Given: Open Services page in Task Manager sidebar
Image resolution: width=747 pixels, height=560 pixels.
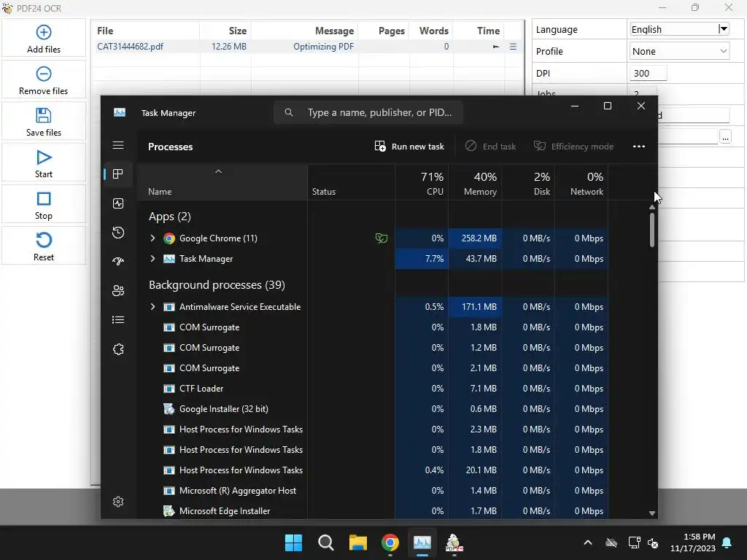Looking at the screenshot, I should (x=118, y=349).
